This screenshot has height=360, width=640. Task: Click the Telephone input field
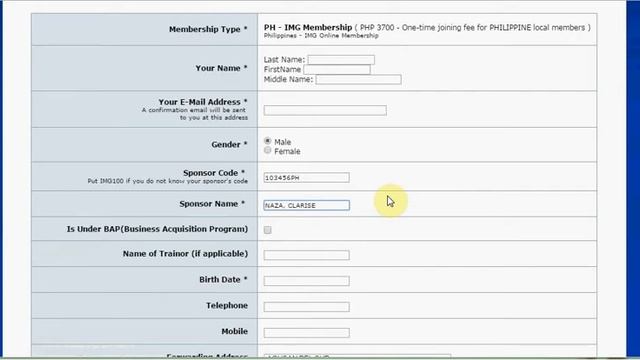[x=307, y=307]
